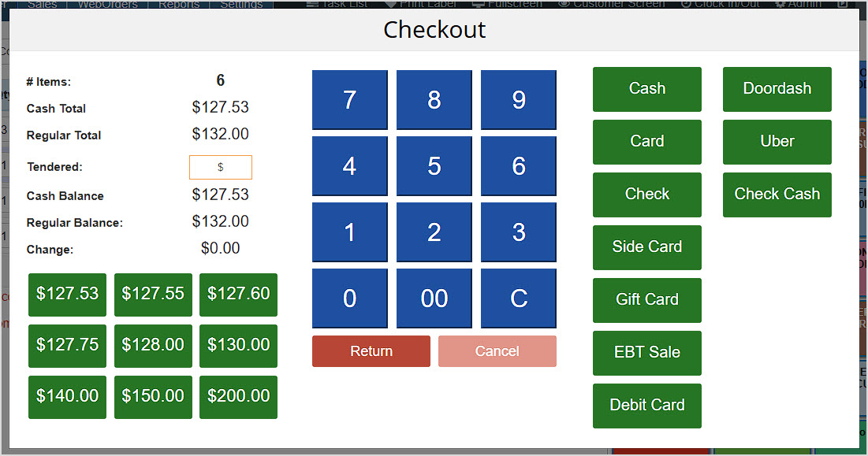Select Doordash as payment method

pos(777,89)
